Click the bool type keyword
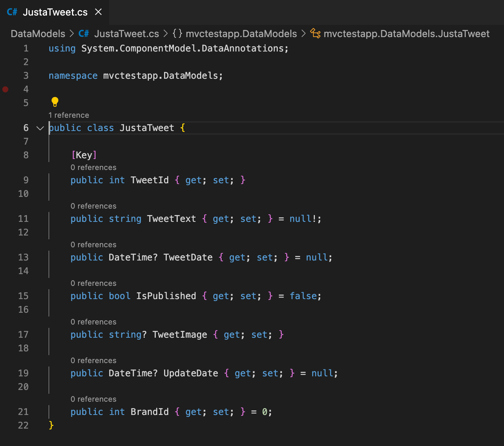 click(119, 296)
